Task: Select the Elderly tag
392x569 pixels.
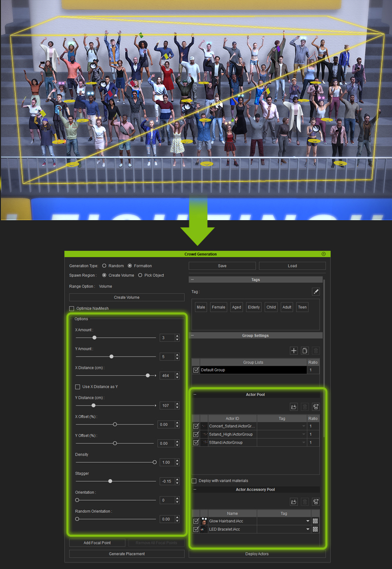Action: click(254, 307)
